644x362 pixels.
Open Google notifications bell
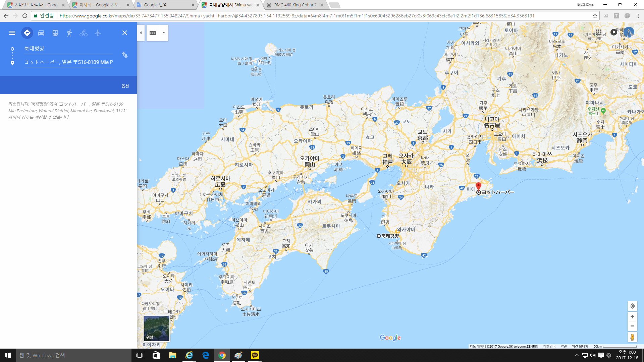point(614,32)
